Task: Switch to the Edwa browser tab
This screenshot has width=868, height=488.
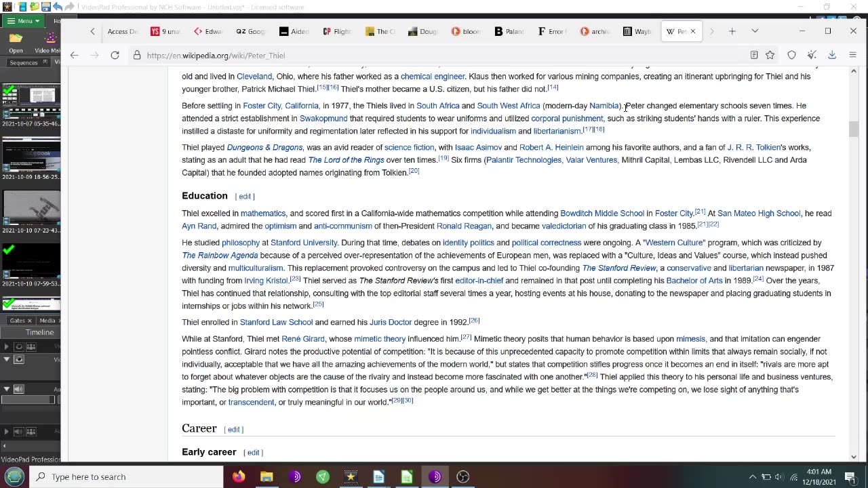Action: pyautogui.click(x=208, y=31)
